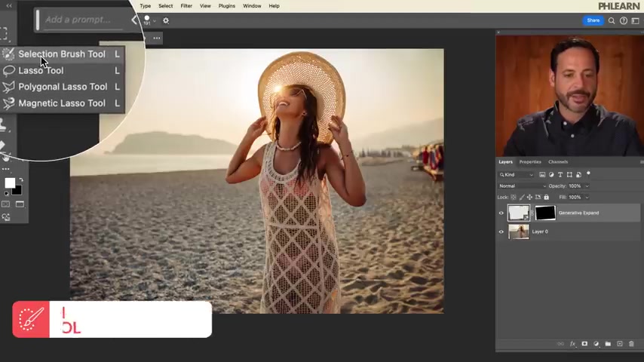Screen dimensions: 644x362
Task: Open the Opacity slider dropdown
Action: [x=587, y=186]
